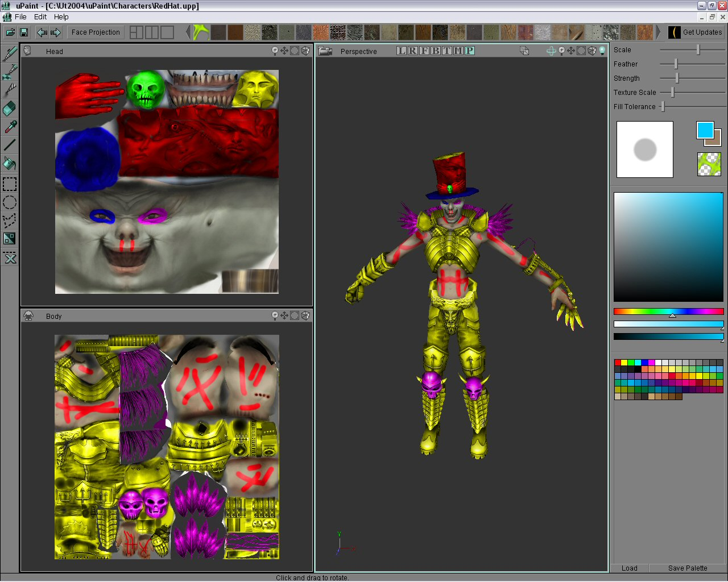Click the left arrow to scroll texture strip back
The width and height of the screenshot is (728, 582).
click(x=188, y=32)
